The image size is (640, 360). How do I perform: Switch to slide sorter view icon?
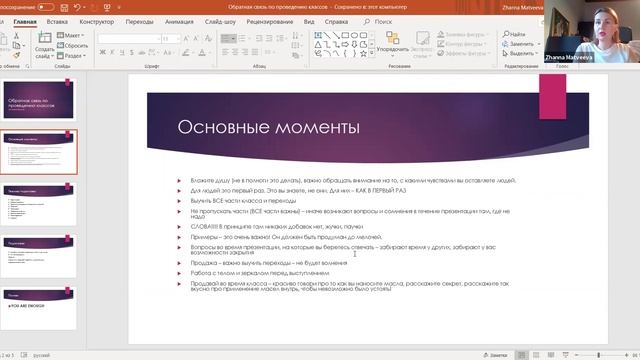click(536, 355)
